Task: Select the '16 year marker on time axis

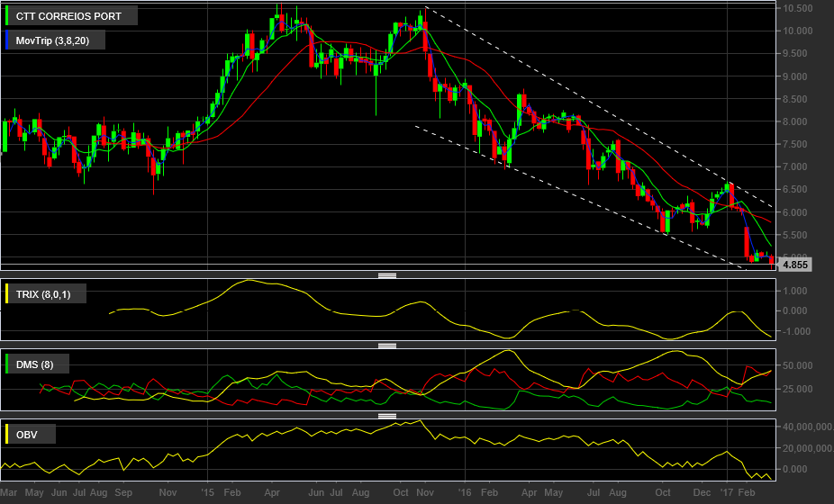Action: [465, 492]
